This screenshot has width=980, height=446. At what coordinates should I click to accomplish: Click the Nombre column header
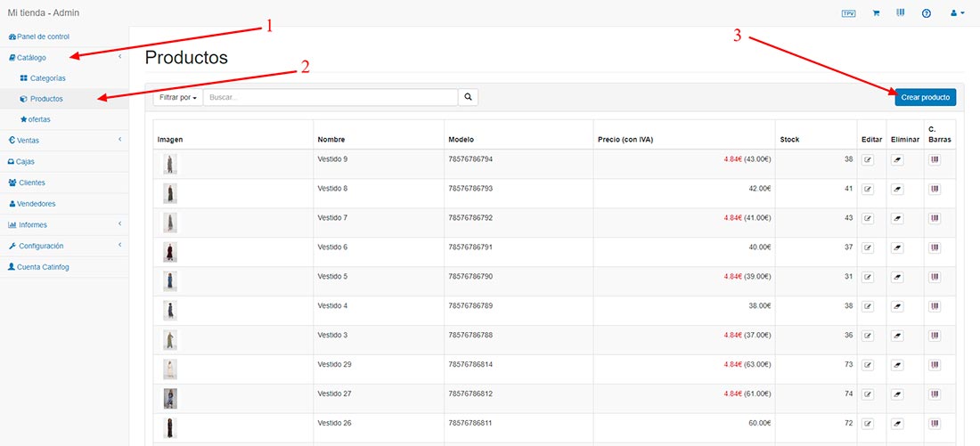(x=331, y=140)
